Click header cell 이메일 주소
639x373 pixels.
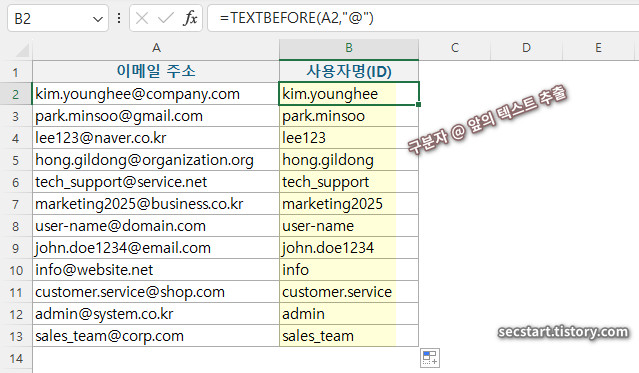(x=156, y=72)
